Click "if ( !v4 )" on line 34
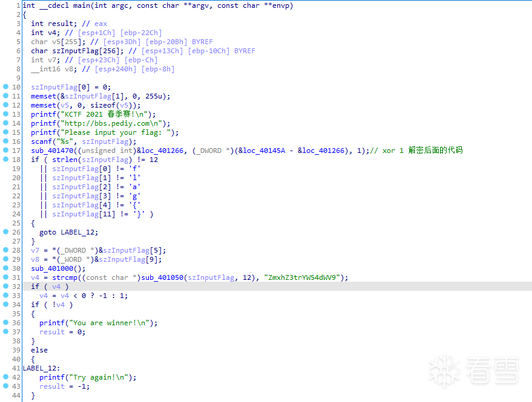The height and width of the screenshot is (402, 532). click(52, 305)
